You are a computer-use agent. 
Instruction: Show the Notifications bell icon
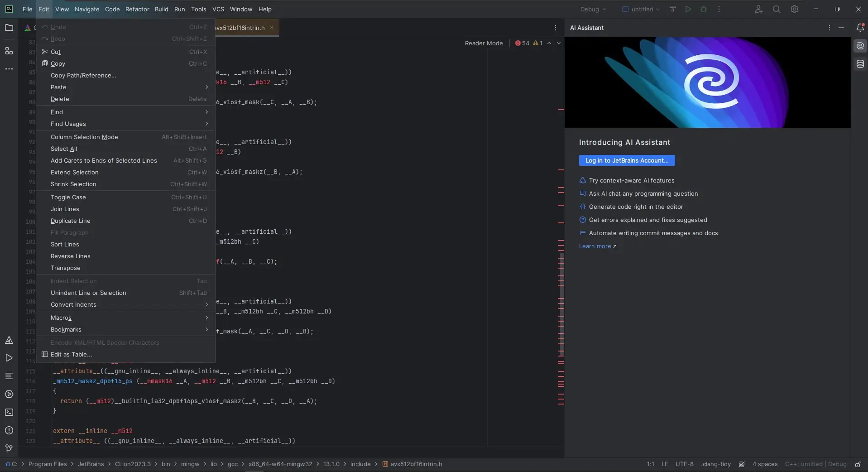pos(860,28)
